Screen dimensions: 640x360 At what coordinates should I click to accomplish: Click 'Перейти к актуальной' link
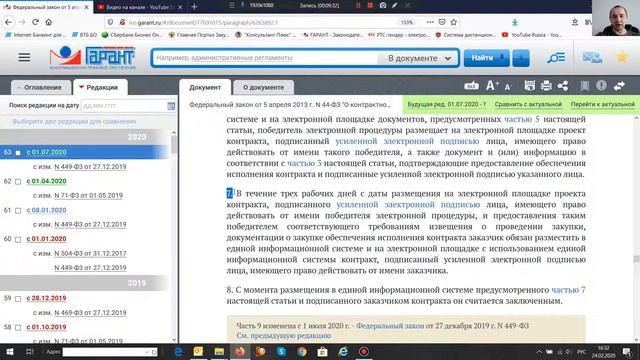(602, 104)
